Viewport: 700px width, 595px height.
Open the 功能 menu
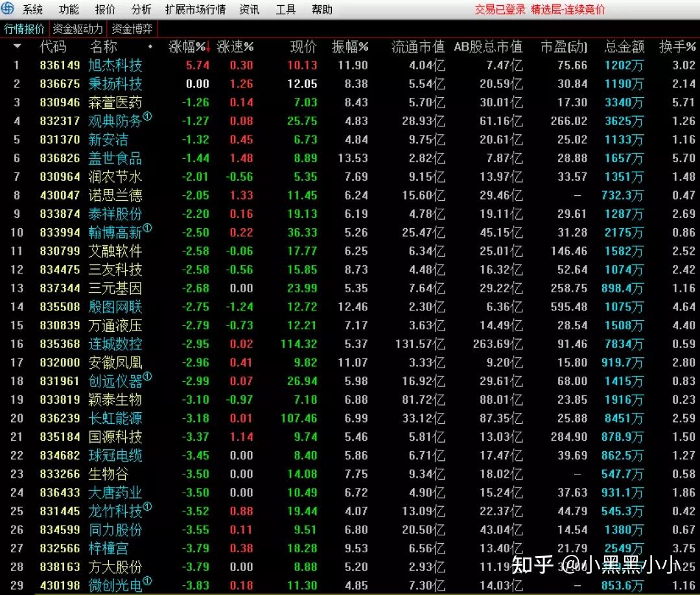click(69, 9)
